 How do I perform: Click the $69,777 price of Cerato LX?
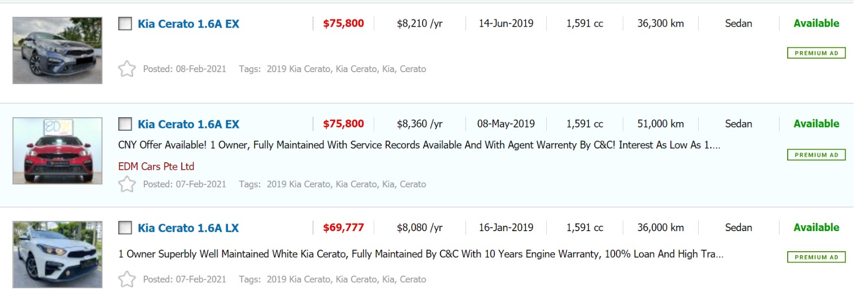(x=343, y=228)
